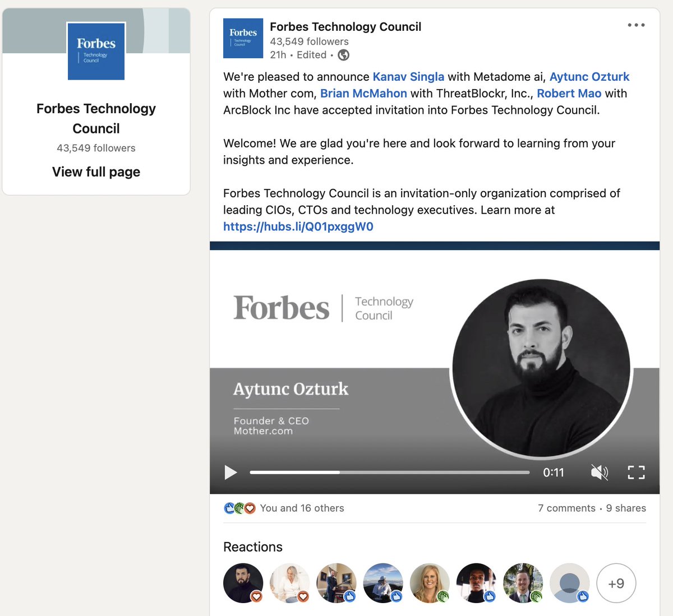Seek within the video progress bar

(389, 473)
